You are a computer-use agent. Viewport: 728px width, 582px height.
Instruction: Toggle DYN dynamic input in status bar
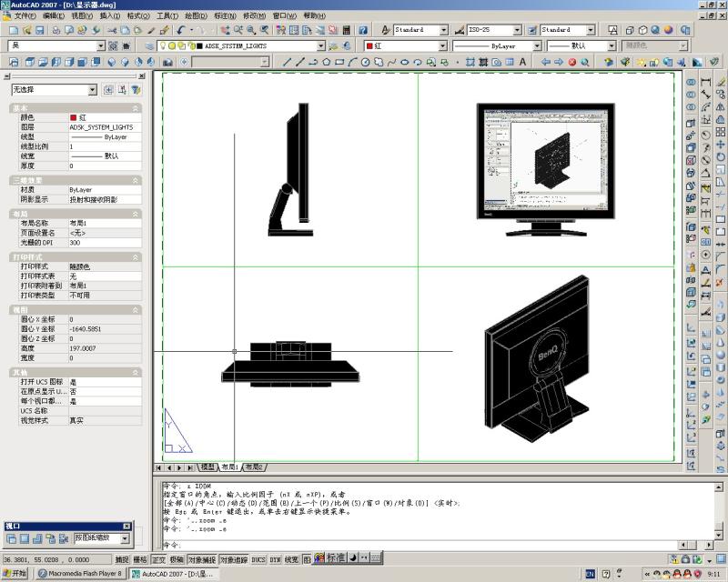[276, 560]
